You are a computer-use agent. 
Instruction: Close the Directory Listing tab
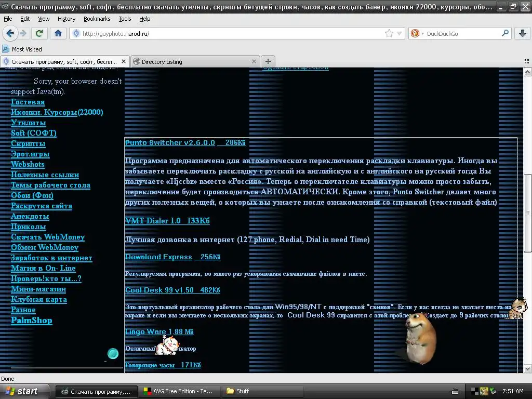254,61
